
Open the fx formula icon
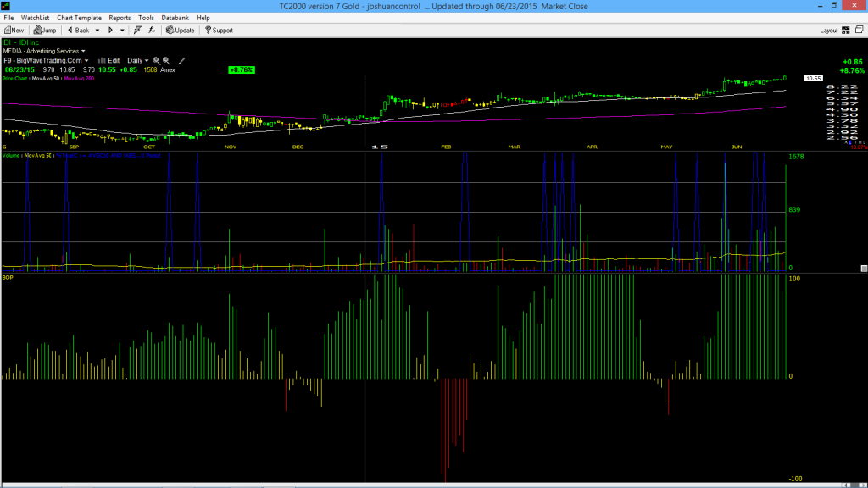click(152, 30)
